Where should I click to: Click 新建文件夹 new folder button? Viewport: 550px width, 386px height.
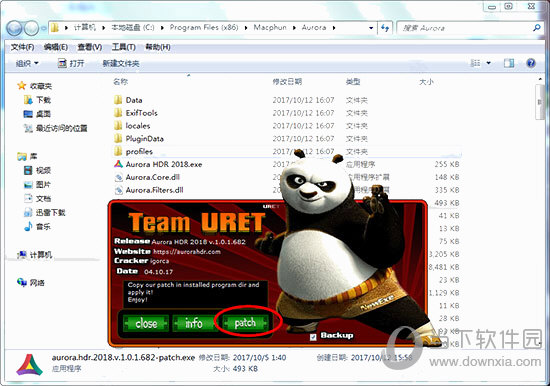[x=121, y=64]
